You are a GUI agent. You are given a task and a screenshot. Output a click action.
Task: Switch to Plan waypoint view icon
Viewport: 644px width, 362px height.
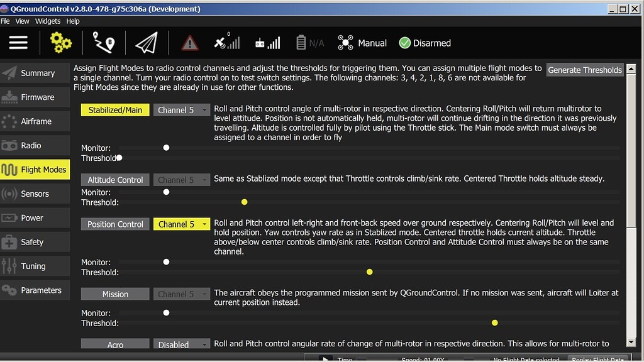click(104, 43)
